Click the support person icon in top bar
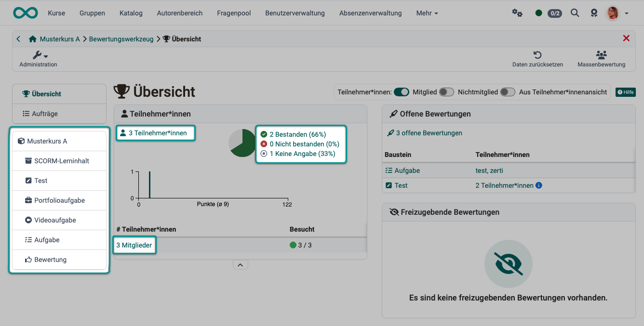The image size is (644, 326). pos(594,13)
